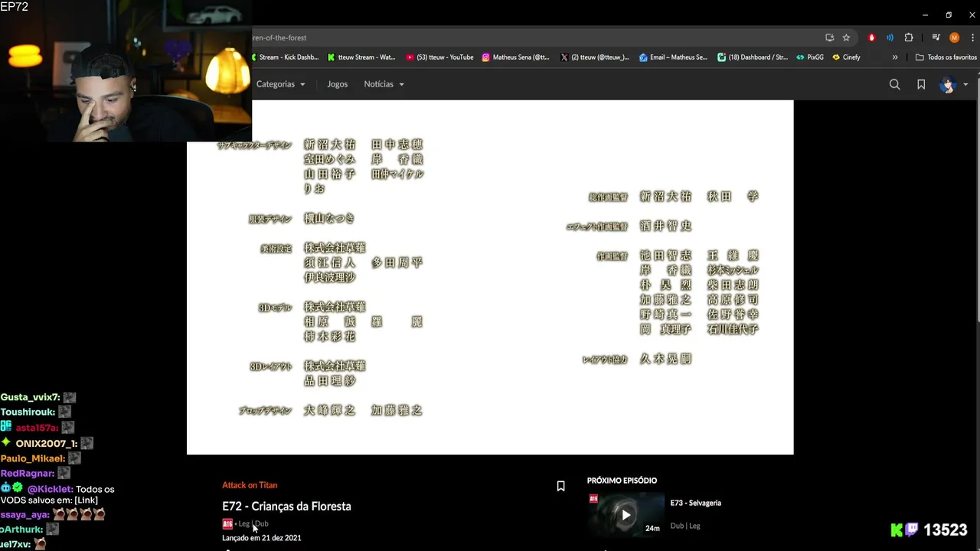Click the Dub | Leg label under E73
Screen dimensions: 980x551
click(x=685, y=526)
